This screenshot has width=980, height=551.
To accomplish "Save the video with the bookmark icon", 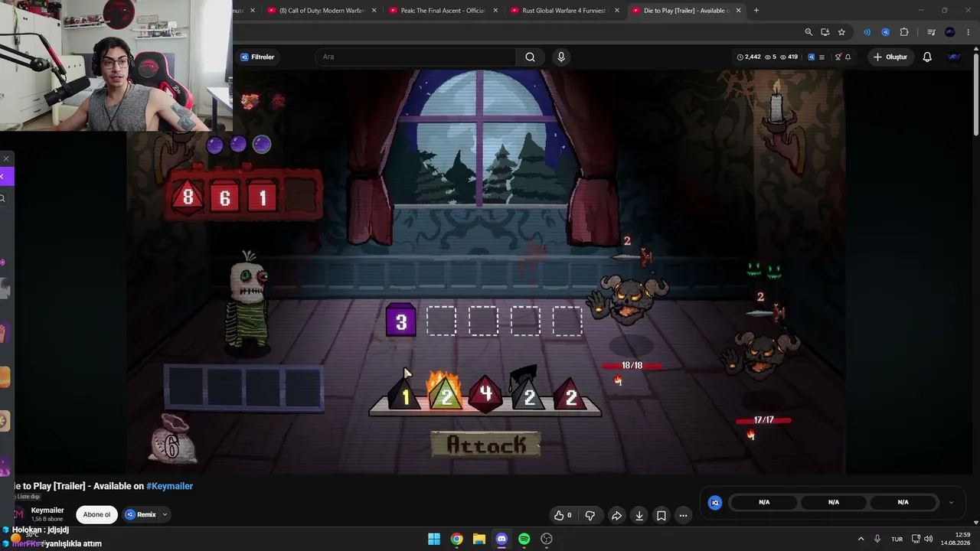I will pyautogui.click(x=661, y=516).
